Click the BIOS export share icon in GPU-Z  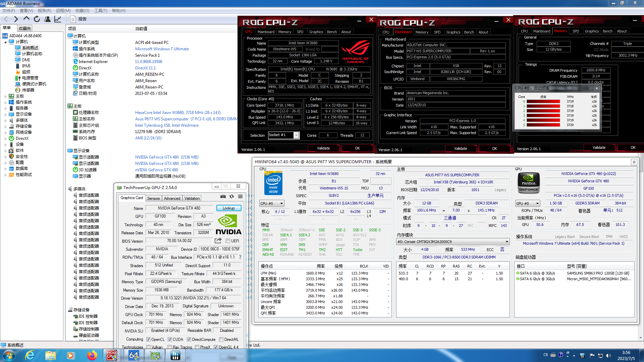point(218,241)
